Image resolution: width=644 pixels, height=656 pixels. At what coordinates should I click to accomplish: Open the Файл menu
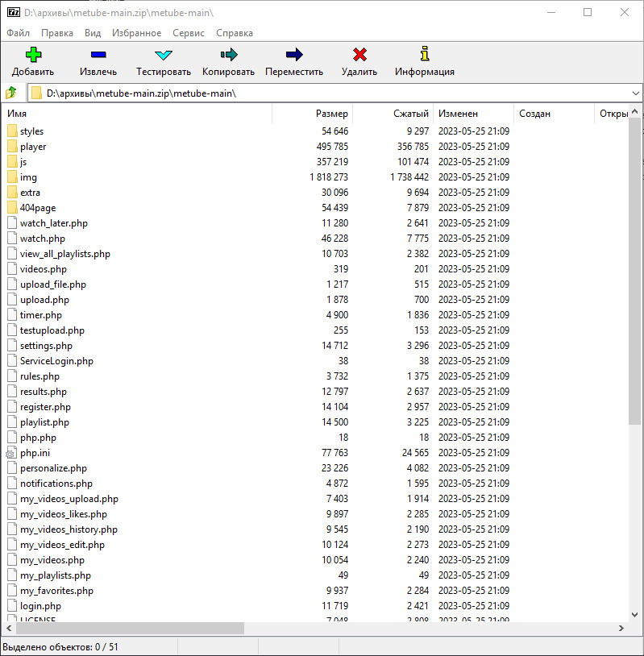tap(18, 33)
